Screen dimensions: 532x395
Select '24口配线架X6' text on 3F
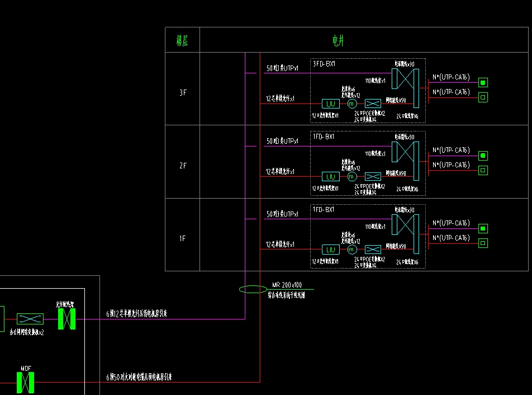[x=407, y=116]
